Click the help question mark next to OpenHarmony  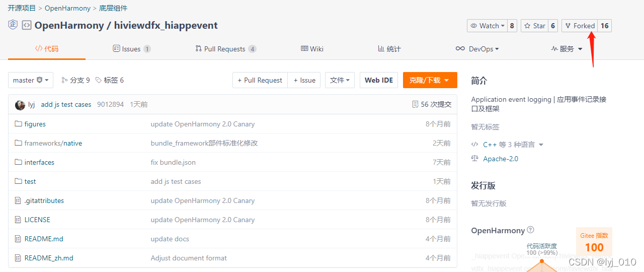click(530, 230)
